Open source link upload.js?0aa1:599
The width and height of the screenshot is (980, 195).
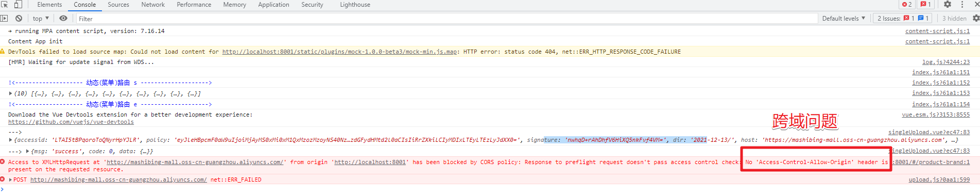coord(939,180)
